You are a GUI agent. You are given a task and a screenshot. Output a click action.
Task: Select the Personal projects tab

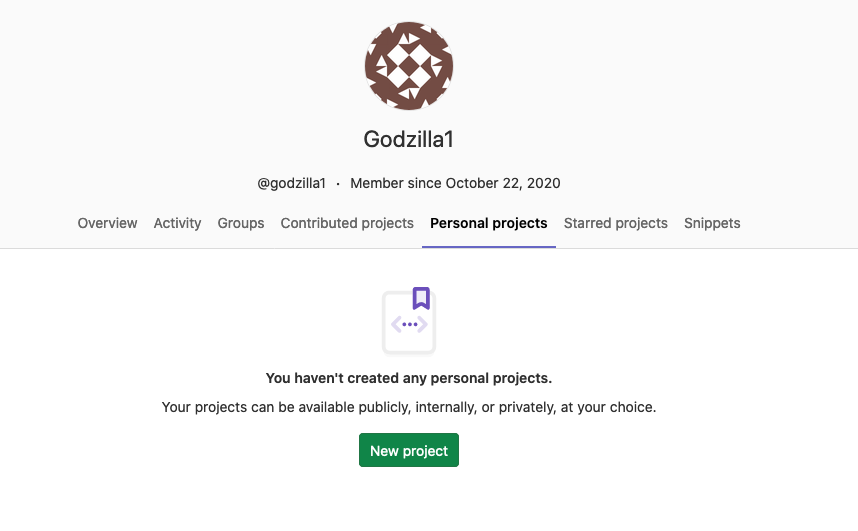tap(489, 223)
